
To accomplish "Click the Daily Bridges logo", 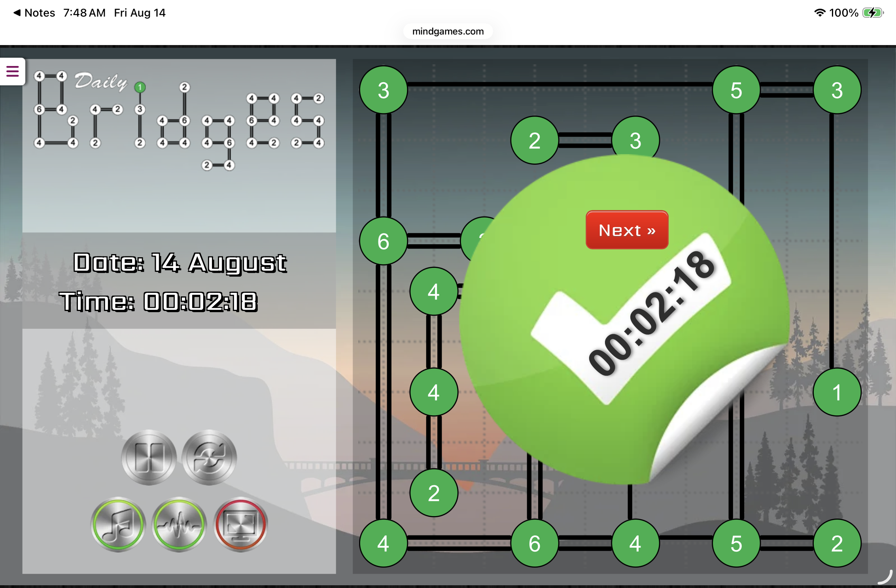I will (179, 120).
